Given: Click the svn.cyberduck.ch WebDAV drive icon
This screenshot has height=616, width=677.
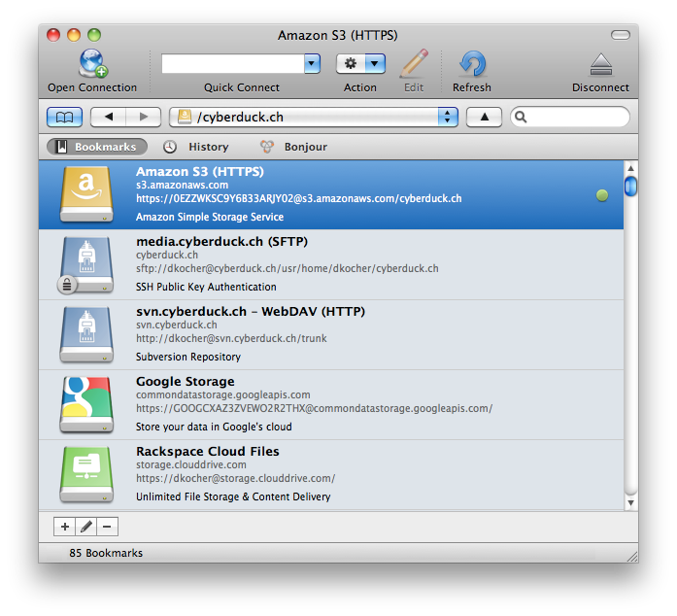Looking at the screenshot, I should click(x=86, y=334).
